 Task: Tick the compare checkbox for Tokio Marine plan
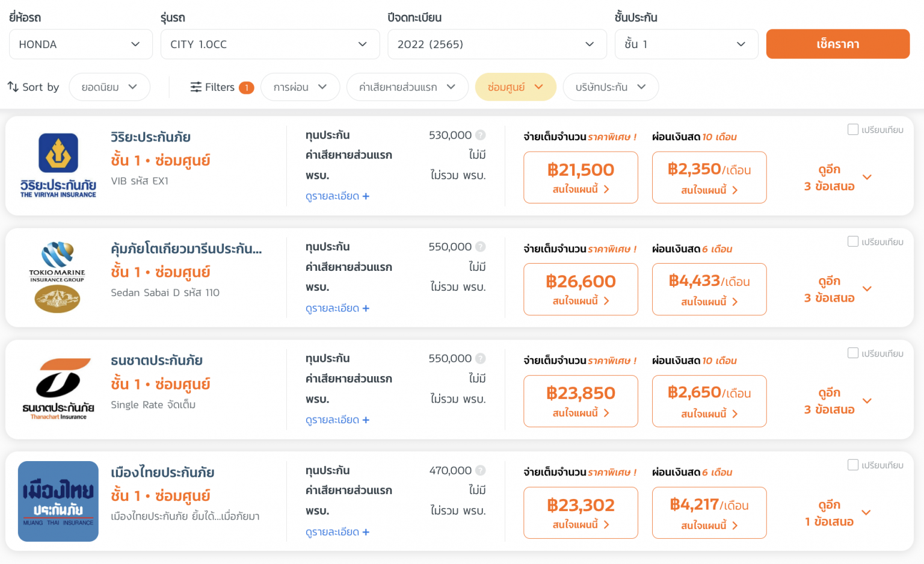pyautogui.click(x=852, y=241)
